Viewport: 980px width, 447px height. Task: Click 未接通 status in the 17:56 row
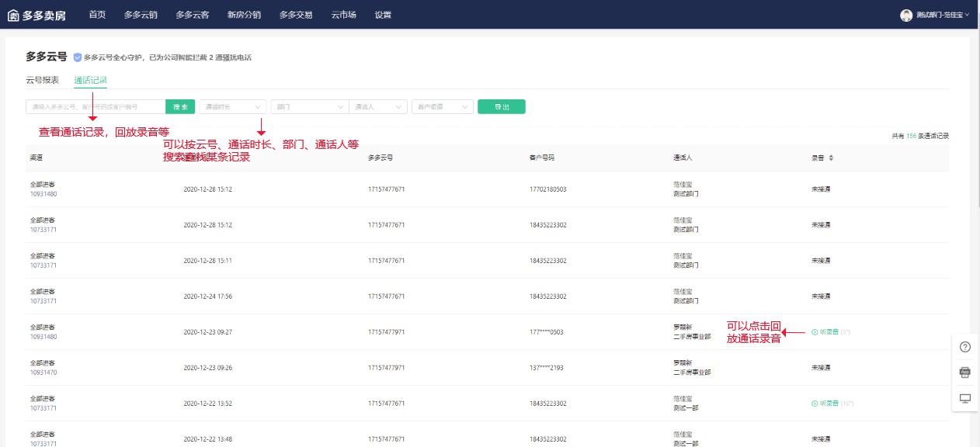(x=821, y=296)
